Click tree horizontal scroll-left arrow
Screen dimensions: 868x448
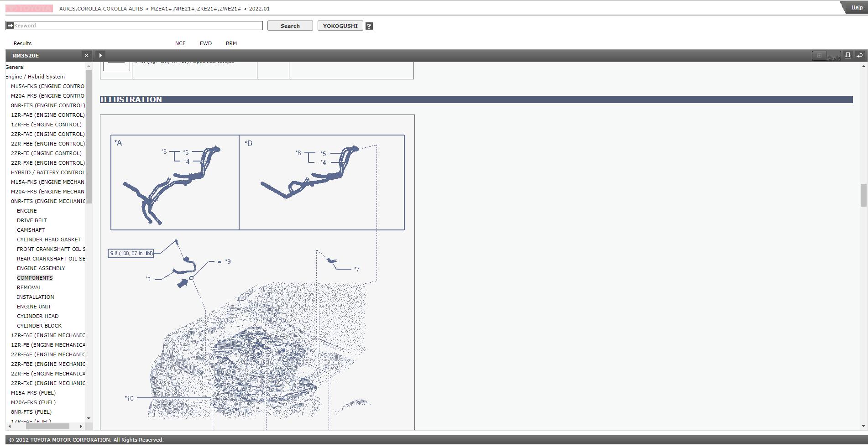click(9, 426)
